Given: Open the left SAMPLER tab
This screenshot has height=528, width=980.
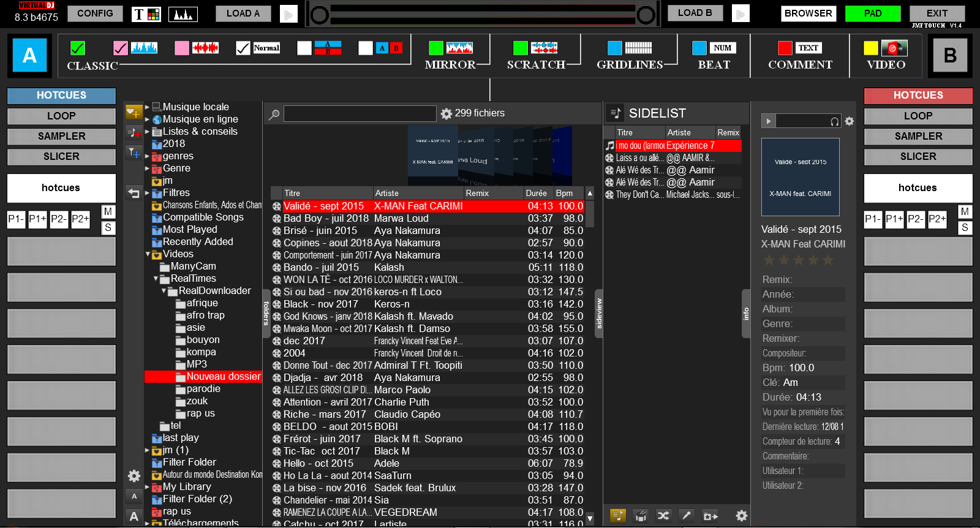Looking at the screenshot, I should [61, 136].
